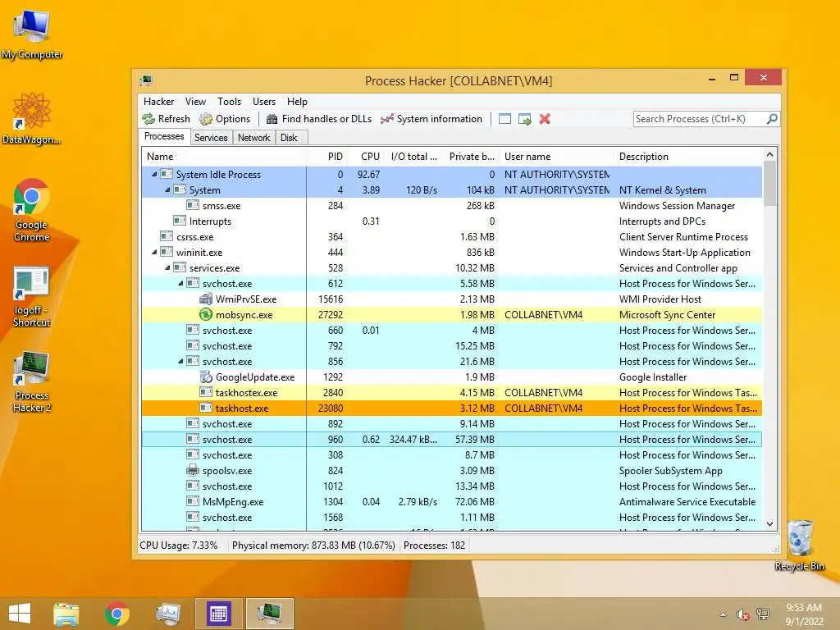The height and width of the screenshot is (630, 840).
Task: Collapse the wininit.exe tree node
Action: 154,252
